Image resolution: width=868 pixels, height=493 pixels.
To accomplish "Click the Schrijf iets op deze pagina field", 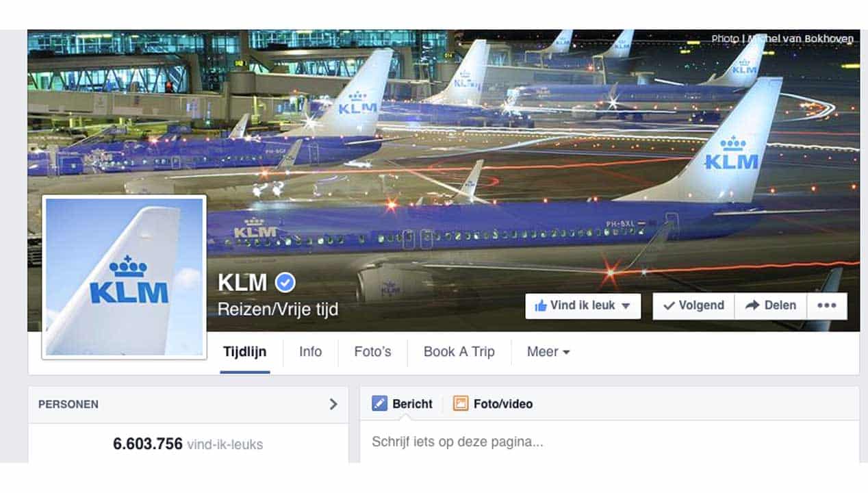I will click(609, 442).
